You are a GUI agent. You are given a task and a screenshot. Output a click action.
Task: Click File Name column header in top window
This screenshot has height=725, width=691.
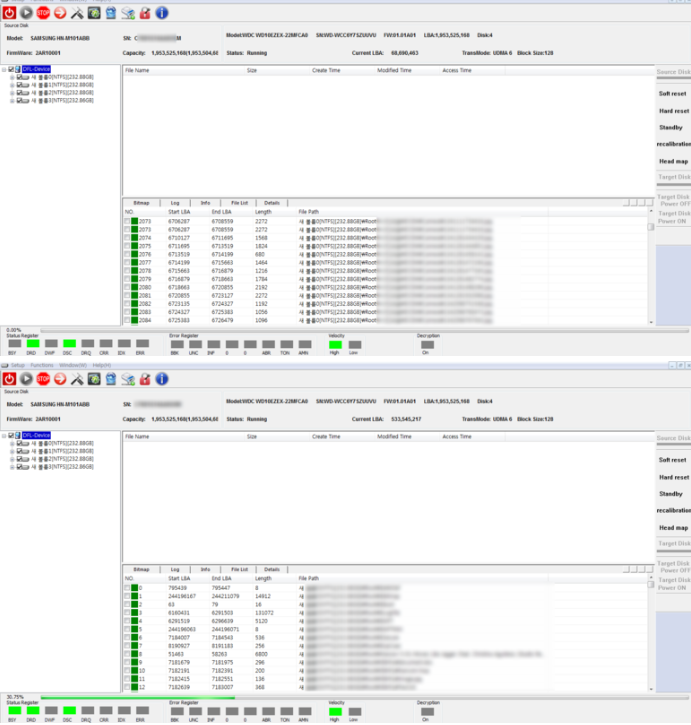[184, 70]
